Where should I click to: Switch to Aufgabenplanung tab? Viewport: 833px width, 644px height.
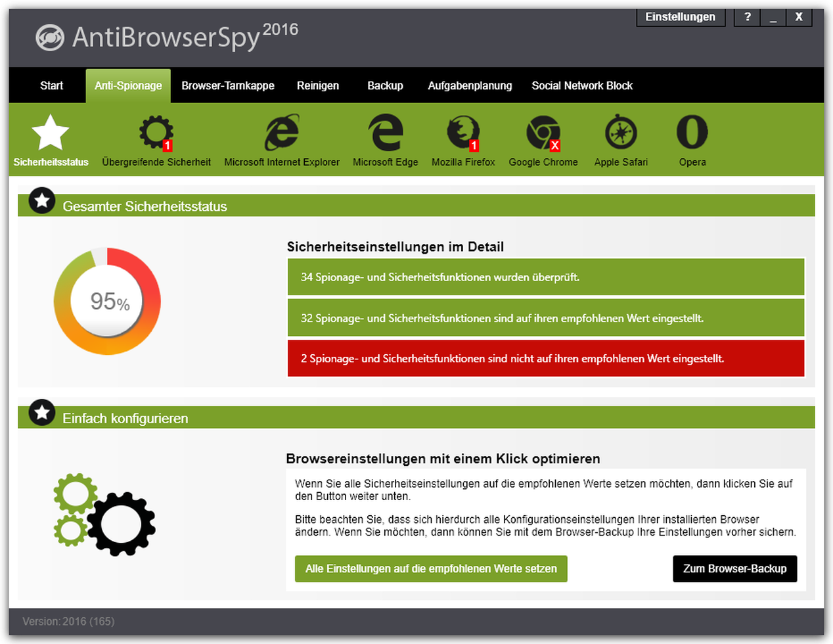pyautogui.click(x=470, y=85)
